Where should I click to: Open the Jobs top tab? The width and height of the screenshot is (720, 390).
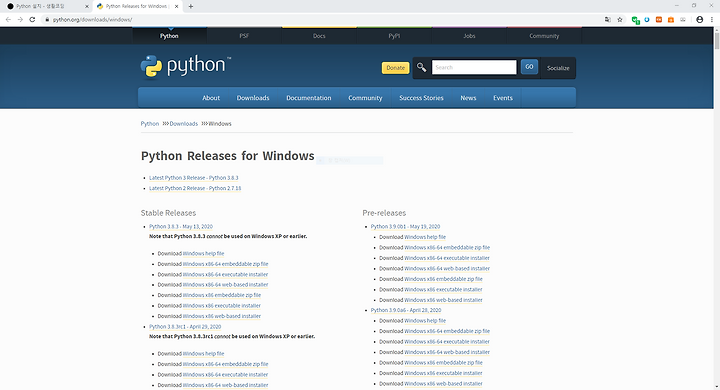[x=469, y=36]
